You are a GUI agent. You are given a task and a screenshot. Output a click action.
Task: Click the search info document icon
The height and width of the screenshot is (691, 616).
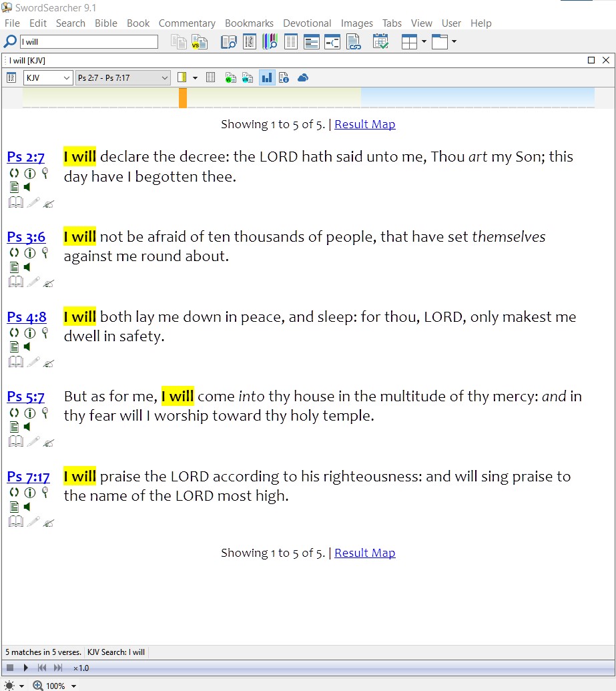point(284,78)
